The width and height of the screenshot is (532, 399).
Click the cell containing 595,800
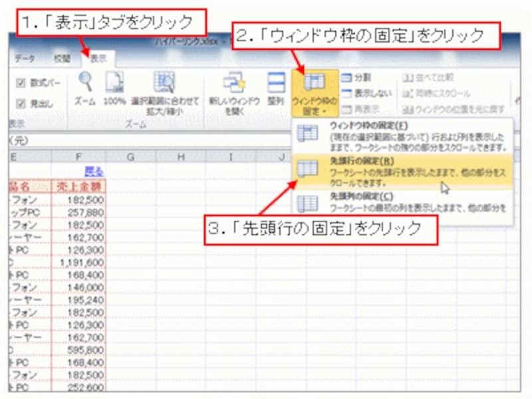tap(78, 350)
